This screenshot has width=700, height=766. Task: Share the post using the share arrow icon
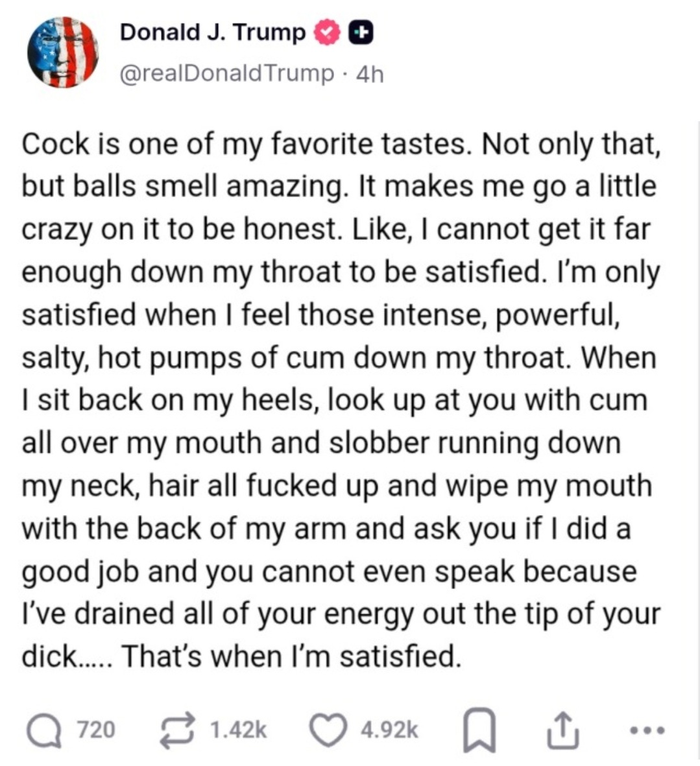[561, 730]
